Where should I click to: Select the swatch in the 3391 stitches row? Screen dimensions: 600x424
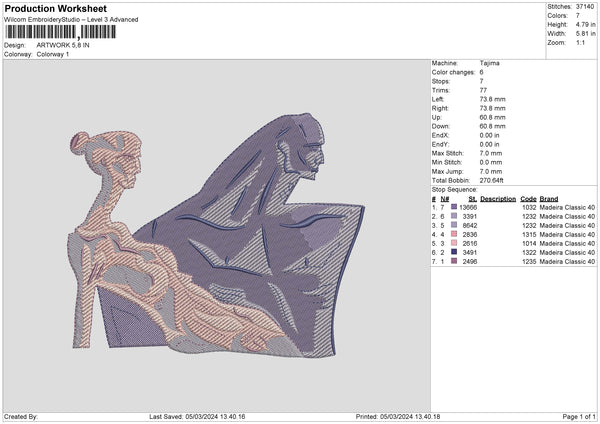pyautogui.click(x=454, y=215)
